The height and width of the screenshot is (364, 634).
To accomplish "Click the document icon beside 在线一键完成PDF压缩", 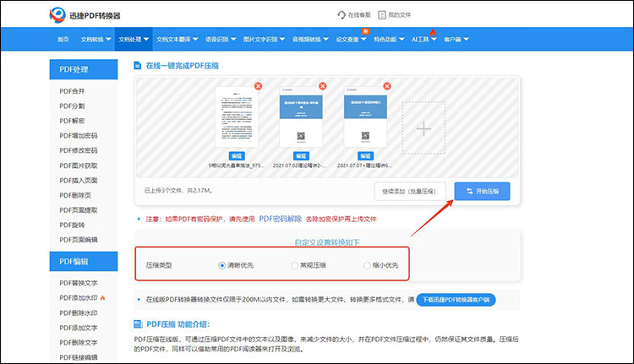I will tap(138, 65).
